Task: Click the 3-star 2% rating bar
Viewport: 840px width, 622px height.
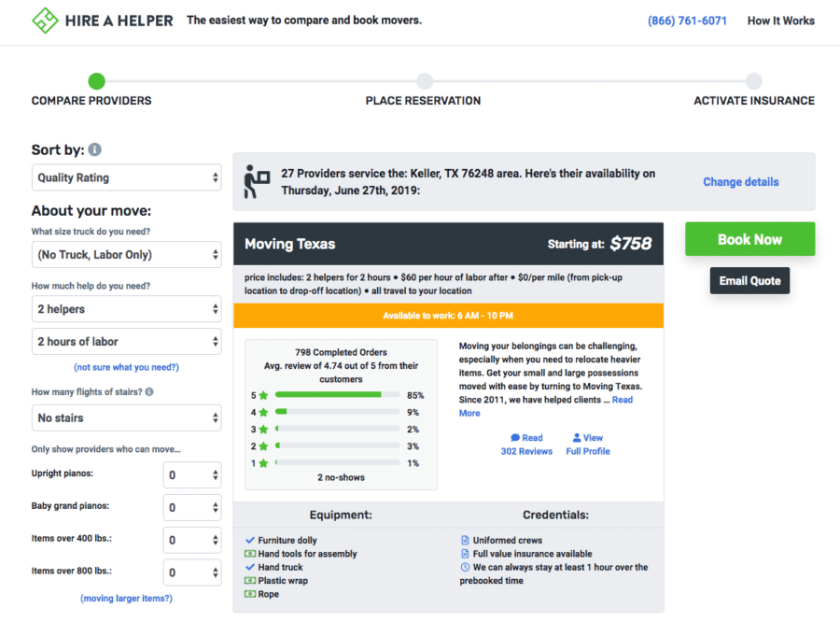Action: pos(338,429)
